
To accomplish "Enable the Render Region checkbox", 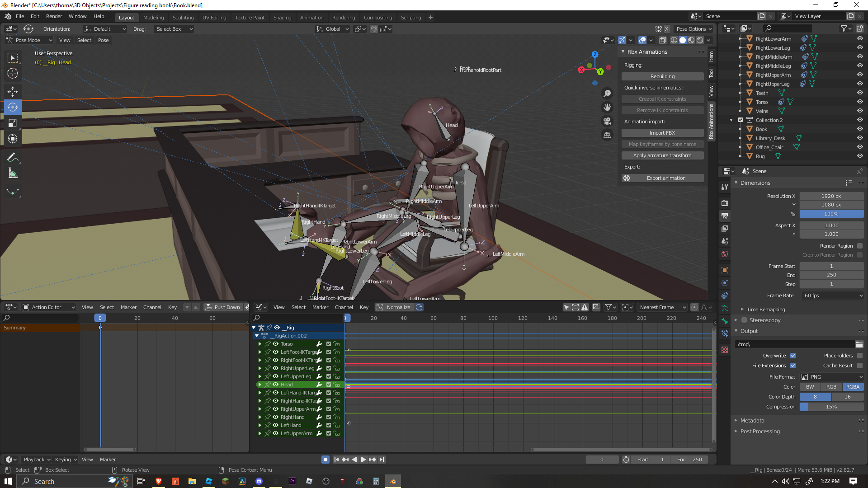I will 859,246.
